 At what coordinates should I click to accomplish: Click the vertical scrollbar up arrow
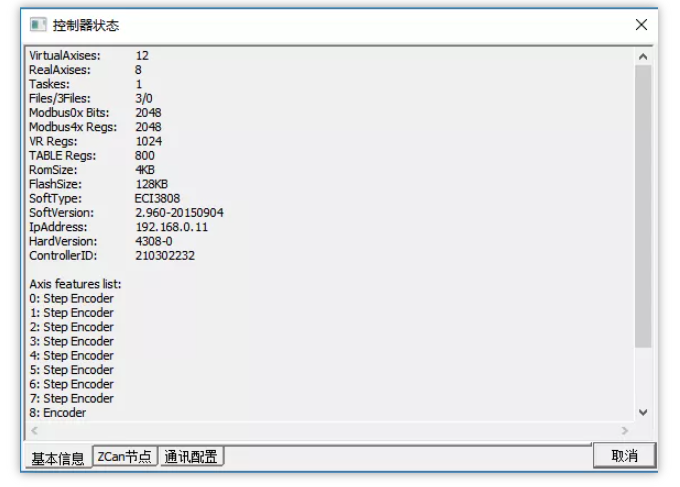643,56
